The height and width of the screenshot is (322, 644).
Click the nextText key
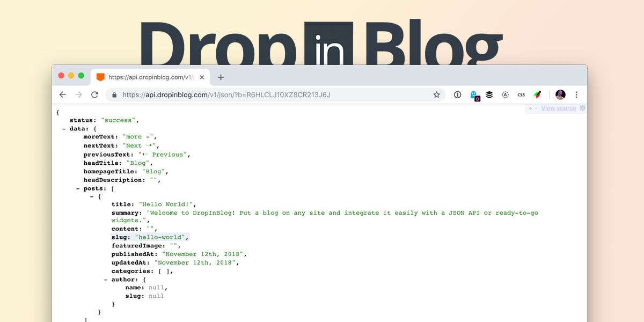[x=100, y=146]
